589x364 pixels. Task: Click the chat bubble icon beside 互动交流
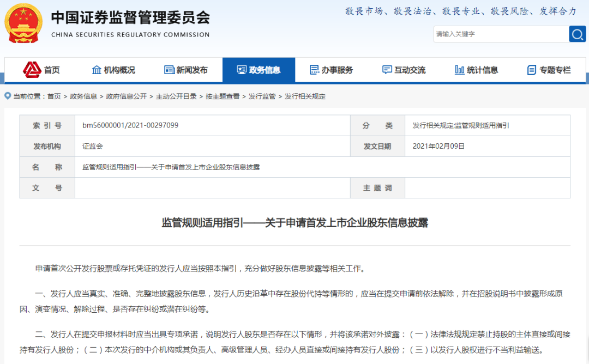pyautogui.click(x=387, y=70)
